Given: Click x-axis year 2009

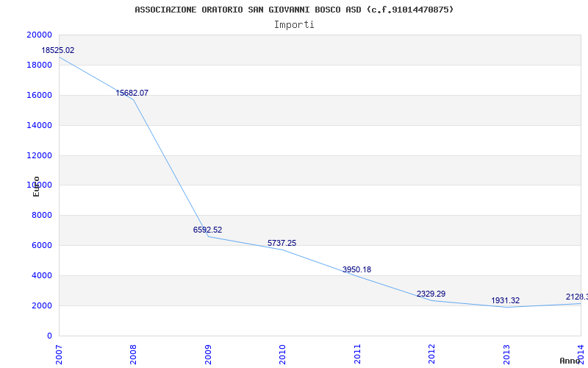Looking at the screenshot, I should click(x=208, y=354).
